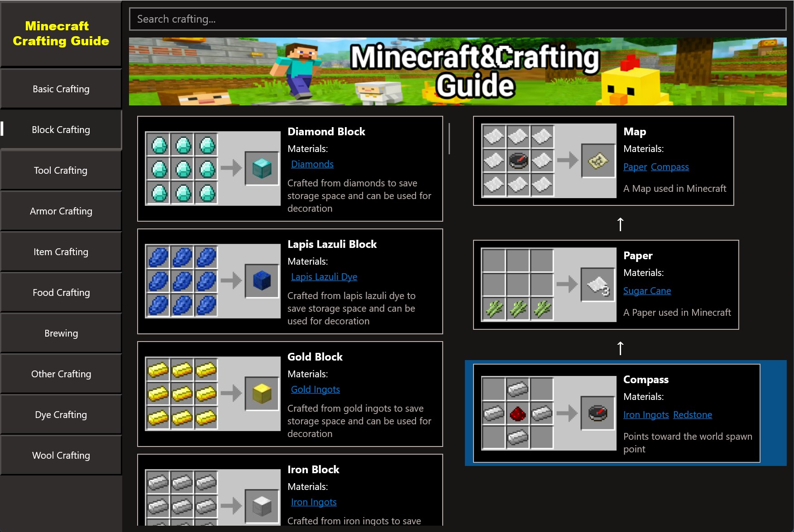This screenshot has width=794, height=532.
Task: Click 'A Map used in Minecraft' description
Action: coord(674,189)
